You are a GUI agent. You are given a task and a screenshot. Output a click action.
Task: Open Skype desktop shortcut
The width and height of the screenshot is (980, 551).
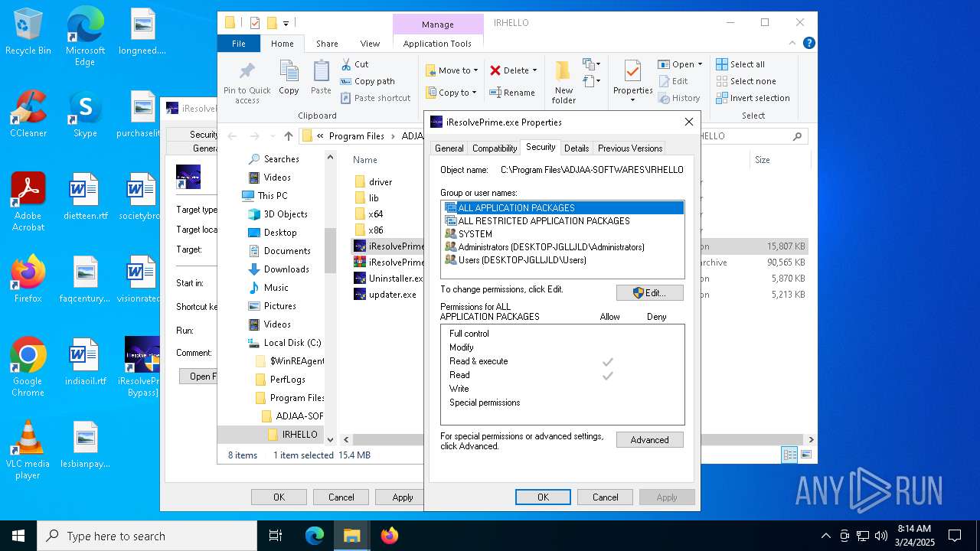point(85,114)
